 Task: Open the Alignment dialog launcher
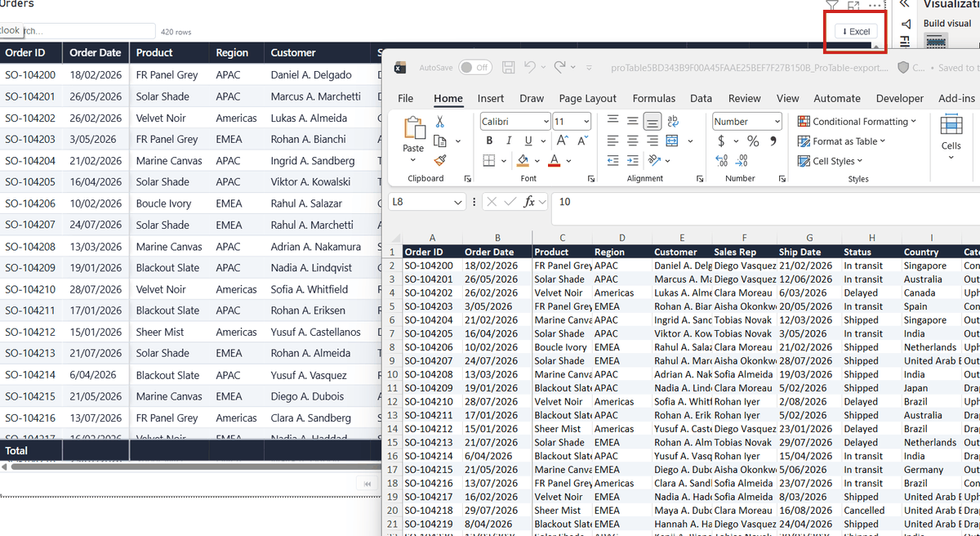tap(700, 178)
